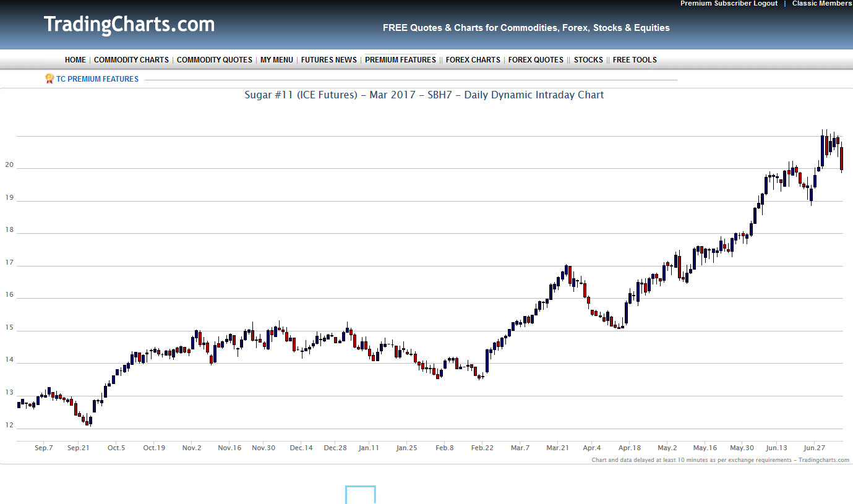Click the Sep.7 date label on x-axis
The height and width of the screenshot is (504, 853).
tap(44, 448)
